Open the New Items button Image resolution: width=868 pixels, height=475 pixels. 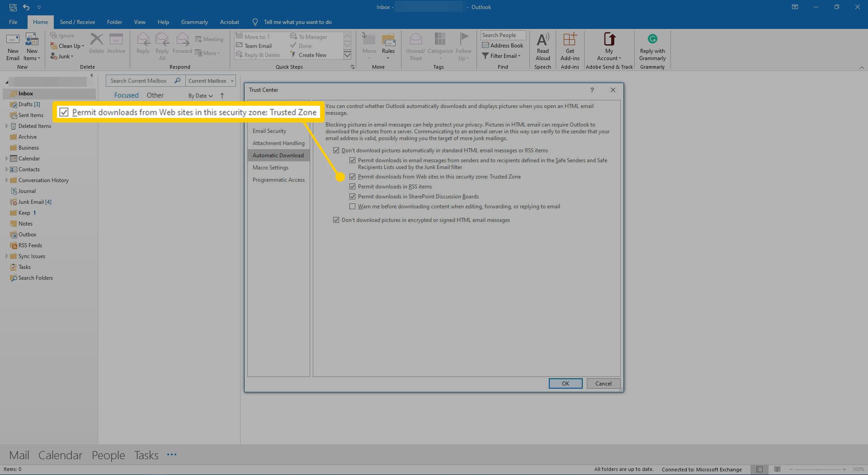32,47
